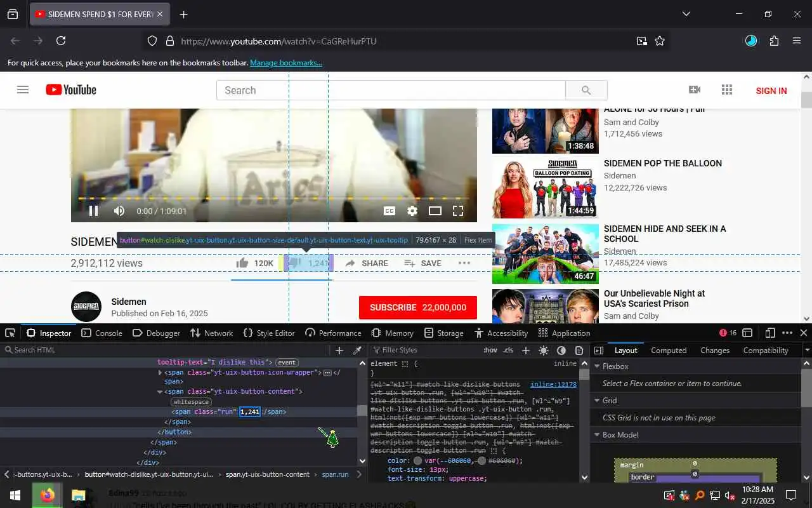Open the Debugger tab

(157, 333)
